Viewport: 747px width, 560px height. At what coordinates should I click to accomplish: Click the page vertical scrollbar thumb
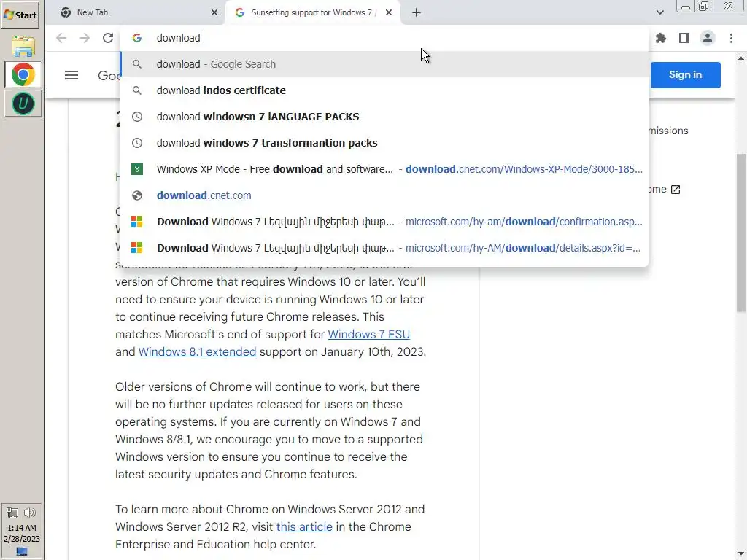(x=741, y=233)
